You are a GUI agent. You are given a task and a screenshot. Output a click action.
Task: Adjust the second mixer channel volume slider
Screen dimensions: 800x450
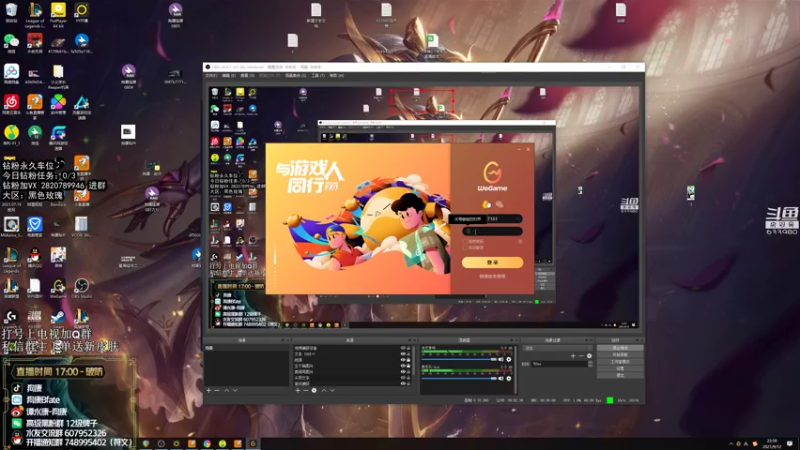(459, 378)
